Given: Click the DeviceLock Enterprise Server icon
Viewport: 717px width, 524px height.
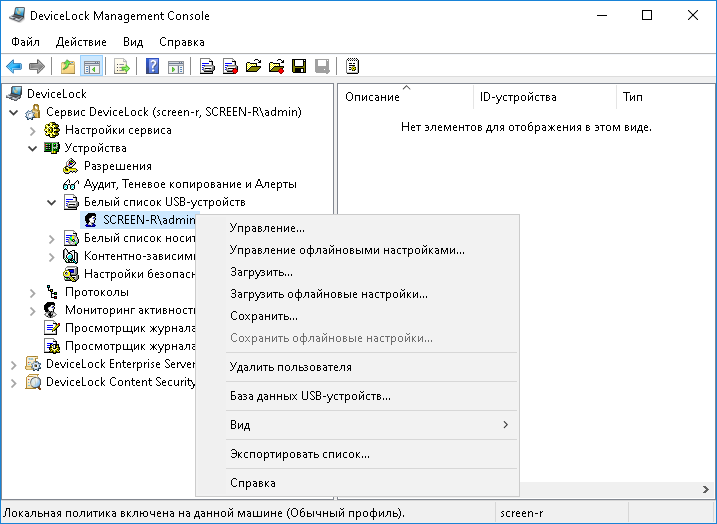Looking at the screenshot, I should coord(33,364).
